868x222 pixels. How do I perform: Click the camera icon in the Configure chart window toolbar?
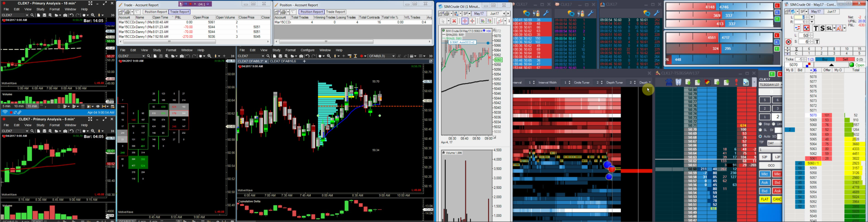[301, 56]
